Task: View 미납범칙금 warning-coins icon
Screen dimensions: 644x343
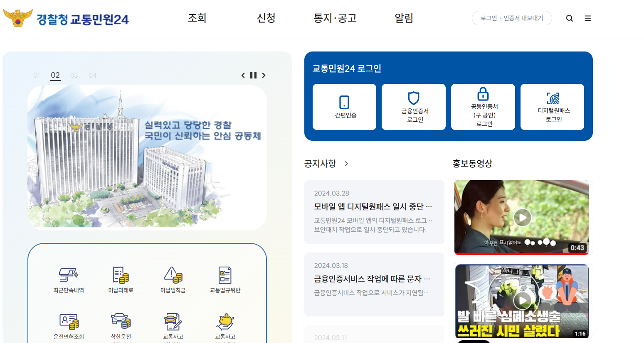Action: click(x=173, y=274)
